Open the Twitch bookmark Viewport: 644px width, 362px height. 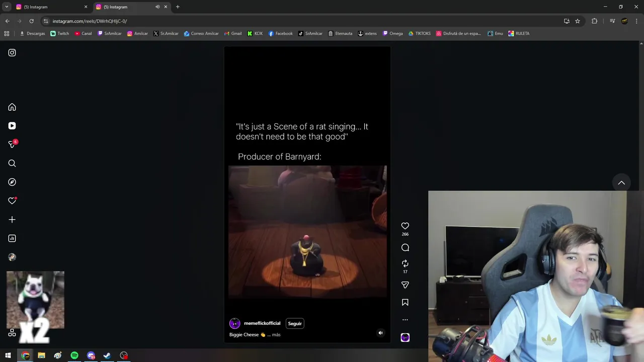pyautogui.click(x=60, y=34)
